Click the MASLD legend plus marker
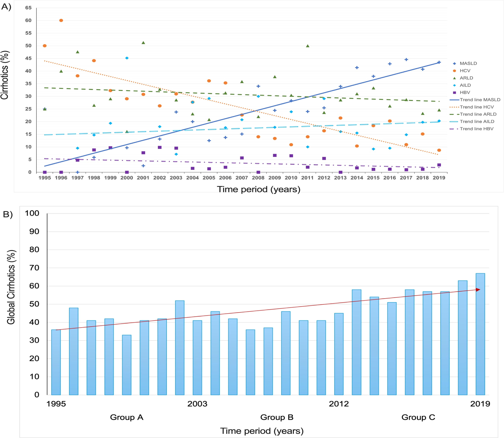 [454, 64]
